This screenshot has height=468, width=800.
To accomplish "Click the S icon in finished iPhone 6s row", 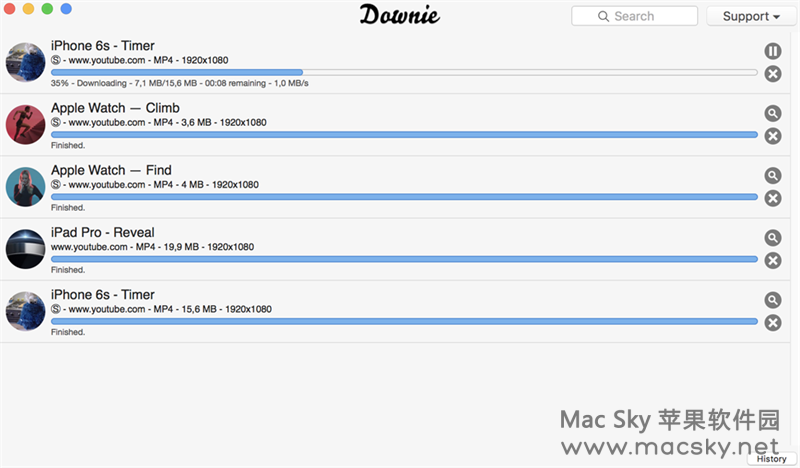I will 56,309.
